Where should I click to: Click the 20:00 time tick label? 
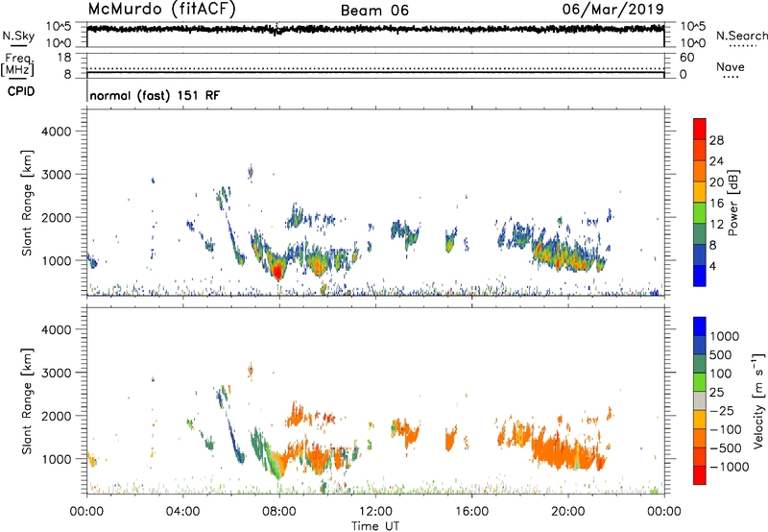coord(567,512)
